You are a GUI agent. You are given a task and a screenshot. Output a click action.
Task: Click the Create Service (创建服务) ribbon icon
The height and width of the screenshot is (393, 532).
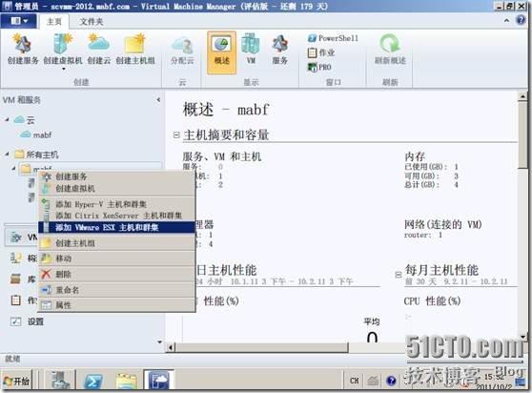23,50
